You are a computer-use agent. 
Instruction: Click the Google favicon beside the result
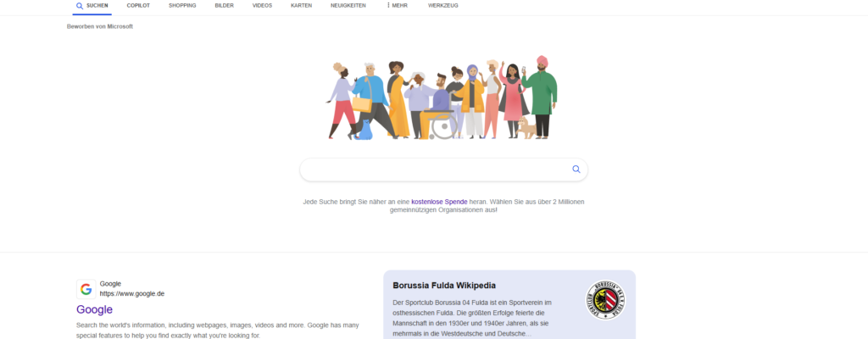coord(86,289)
